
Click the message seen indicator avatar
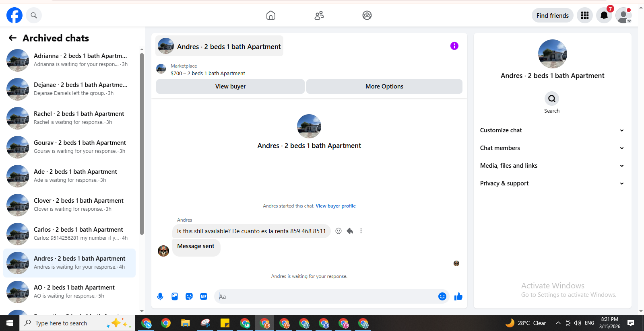pyautogui.click(x=456, y=263)
